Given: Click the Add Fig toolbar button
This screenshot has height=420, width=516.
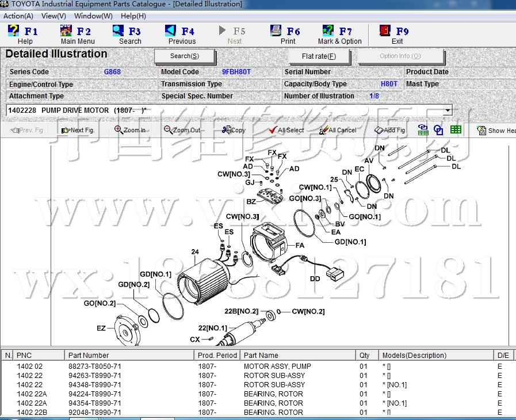Looking at the screenshot, I should tap(389, 130).
